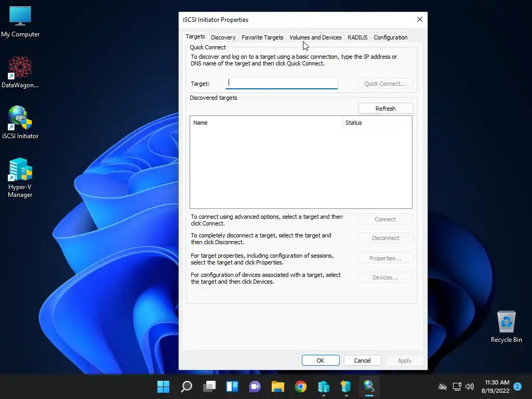This screenshot has width=532, height=399.
Task: Confirm the dialog with OK
Action: (x=320, y=361)
